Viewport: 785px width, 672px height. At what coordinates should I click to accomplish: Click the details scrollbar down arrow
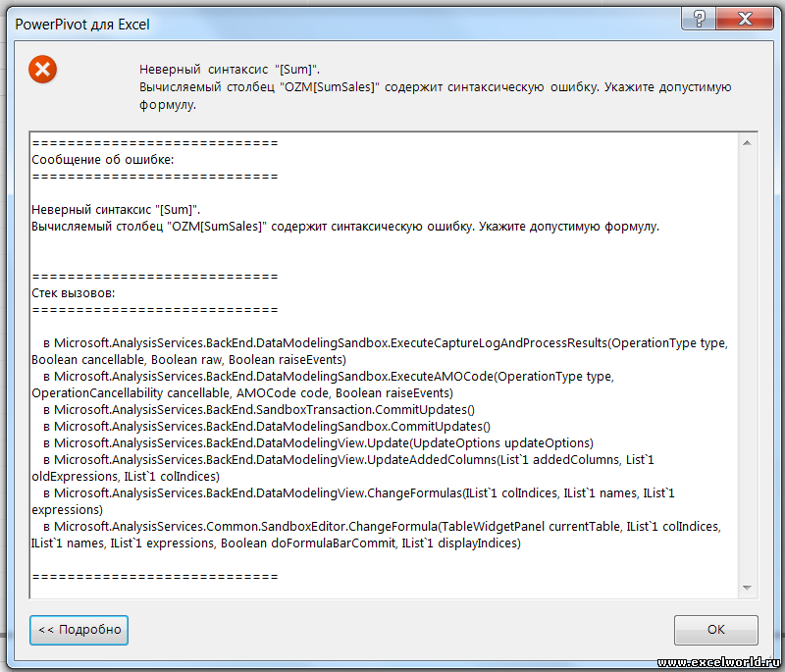(x=747, y=588)
